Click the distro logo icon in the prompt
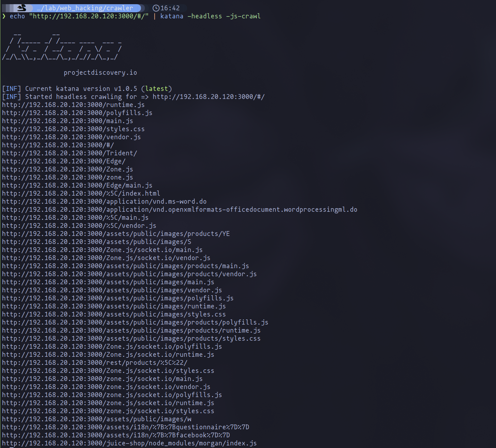The image size is (496, 448). click(22, 8)
